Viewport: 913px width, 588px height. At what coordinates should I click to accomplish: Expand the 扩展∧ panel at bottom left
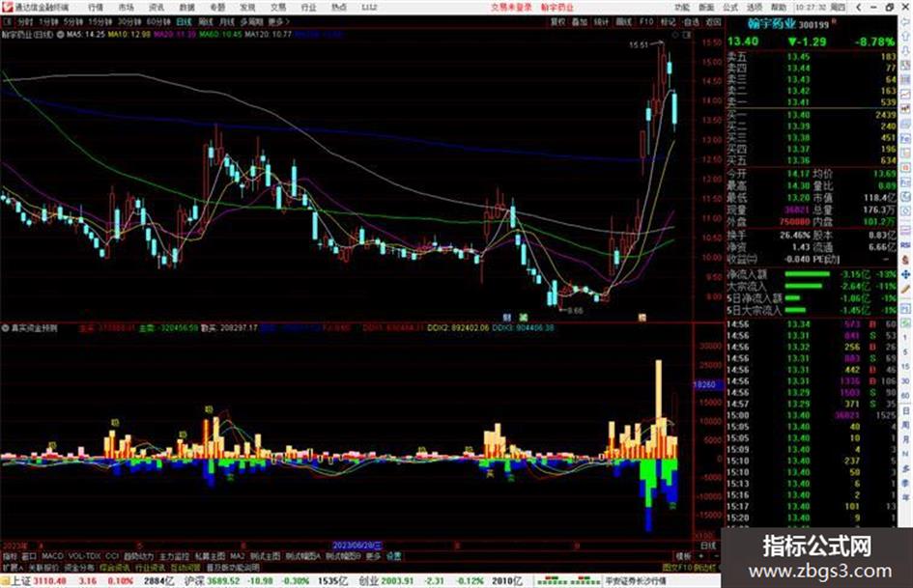click(x=12, y=567)
